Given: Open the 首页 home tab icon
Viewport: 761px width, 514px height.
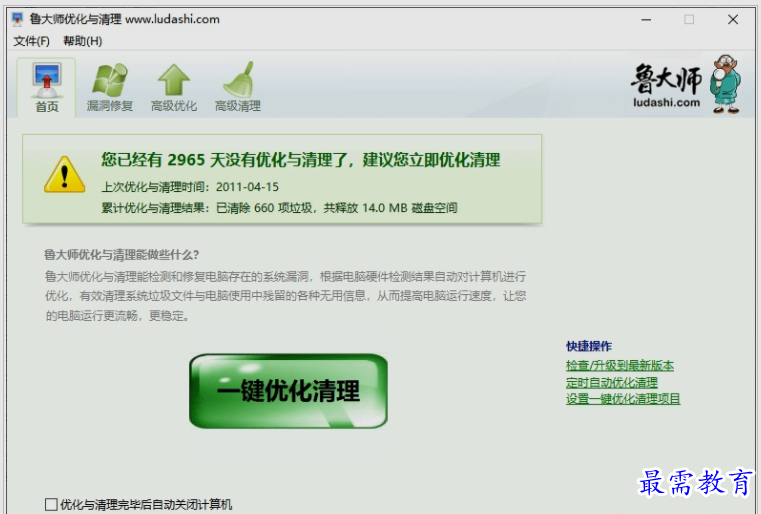Looking at the screenshot, I should (x=47, y=87).
